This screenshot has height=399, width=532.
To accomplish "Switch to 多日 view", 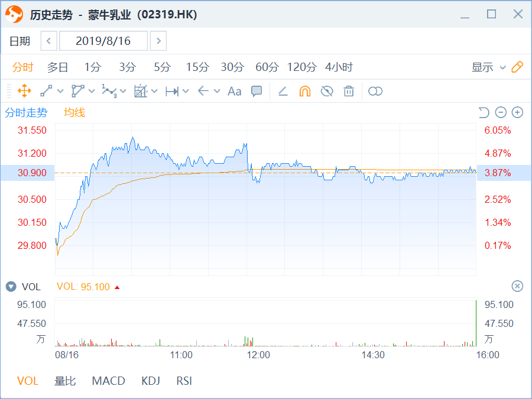I will click(57, 67).
